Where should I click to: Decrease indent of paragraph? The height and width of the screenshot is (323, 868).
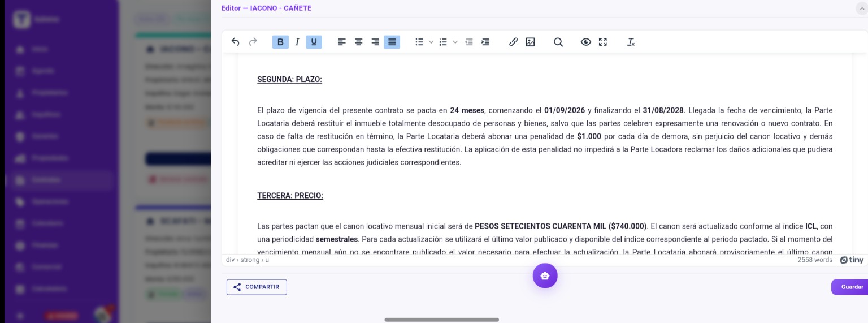click(469, 42)
